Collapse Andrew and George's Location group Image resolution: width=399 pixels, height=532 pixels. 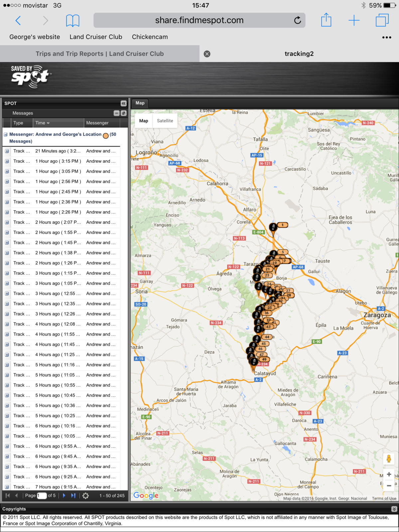click(x=5, y=134)
